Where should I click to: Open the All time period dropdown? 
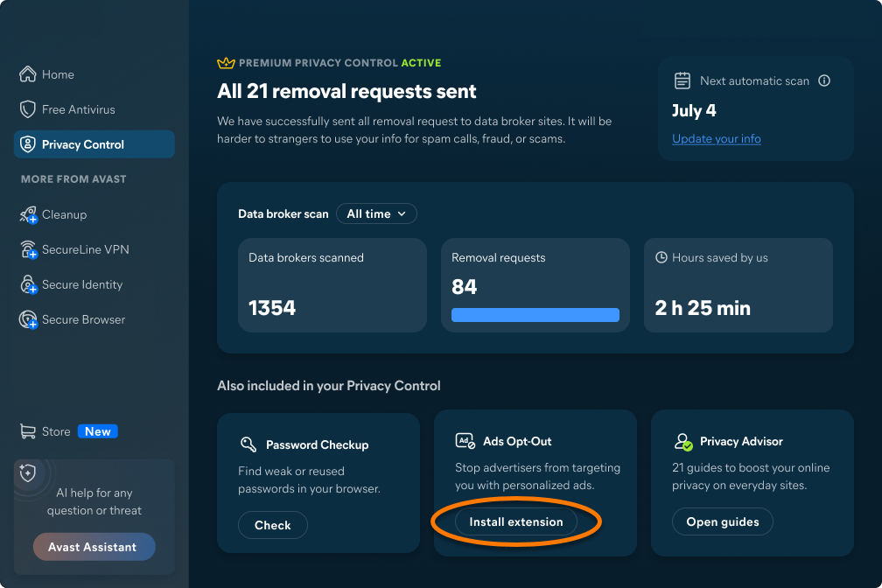pos(376,213)
